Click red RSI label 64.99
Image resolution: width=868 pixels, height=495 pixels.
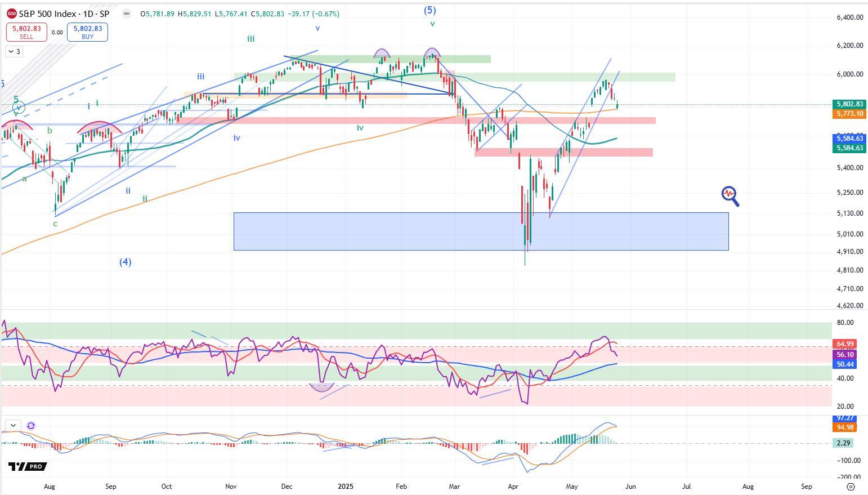tap(845, 344)
